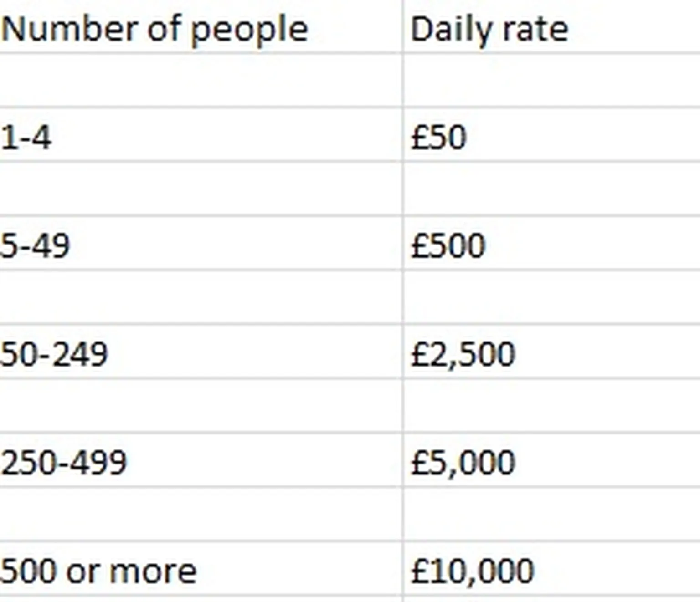
Task: Click the empty cell beneath 5-49
Action: tap(201, 297)
